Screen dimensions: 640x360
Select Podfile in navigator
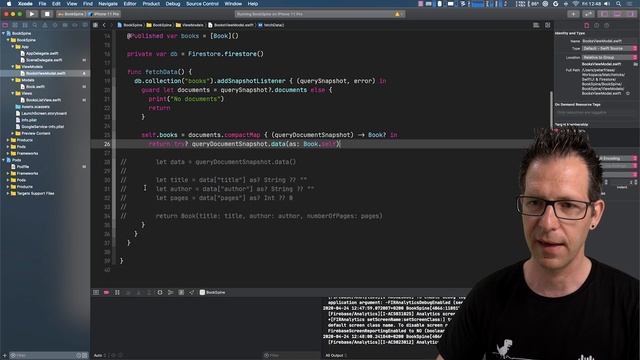tap(20, 167)
